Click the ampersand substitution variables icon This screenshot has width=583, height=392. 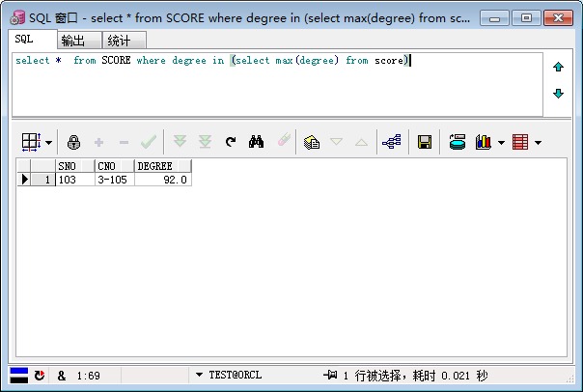[x=62, y=376]
